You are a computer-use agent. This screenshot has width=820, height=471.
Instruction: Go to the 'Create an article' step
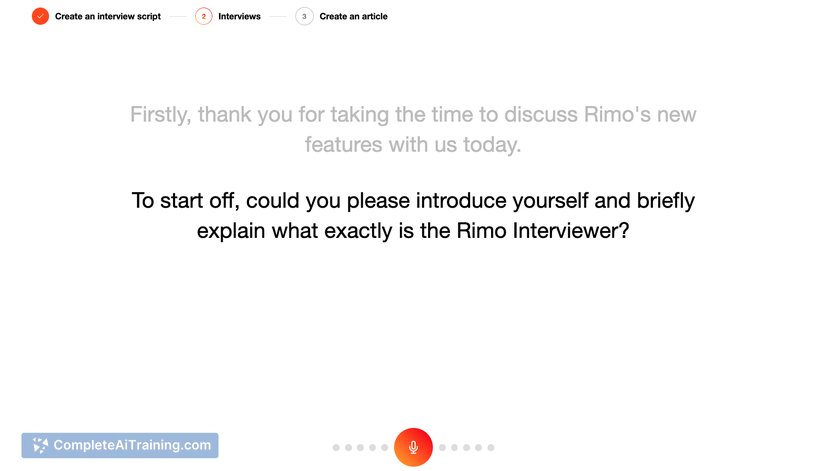[x=353, y=16]
